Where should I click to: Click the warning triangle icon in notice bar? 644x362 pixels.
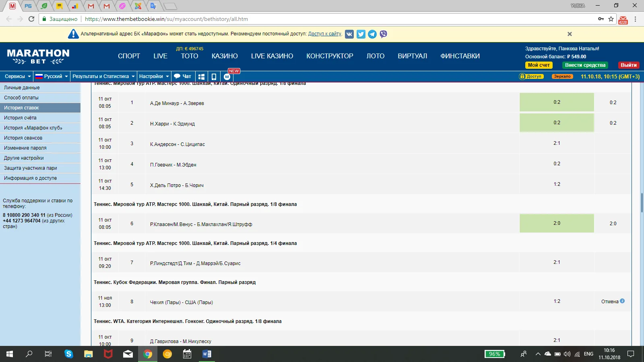coord(73,34)
